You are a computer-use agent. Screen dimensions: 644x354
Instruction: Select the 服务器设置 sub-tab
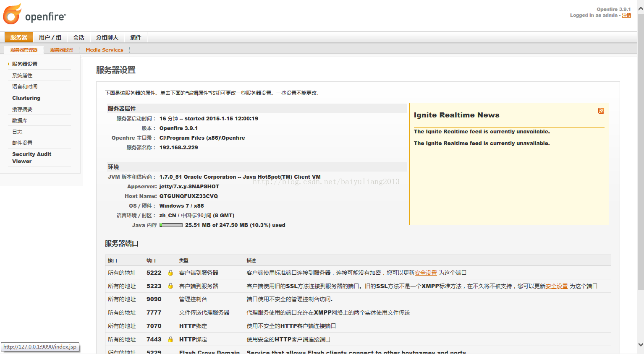[x=62, y=50]
